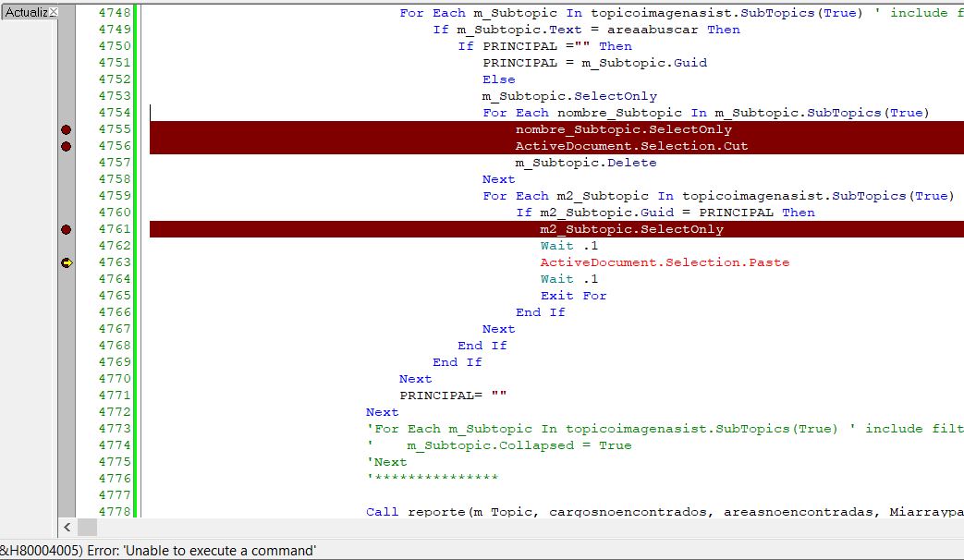Place cursor on ActiveDocument.Selection.Paste line
The image size is (964, 560).
pyautogui.click(x=665, y=262)
